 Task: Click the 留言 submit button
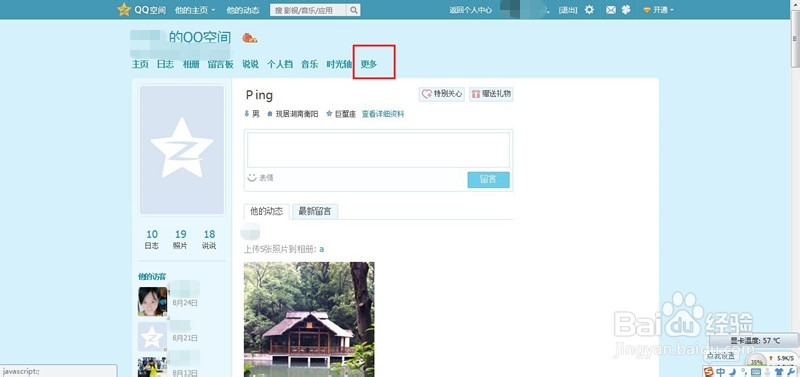[x=488, y=180]
